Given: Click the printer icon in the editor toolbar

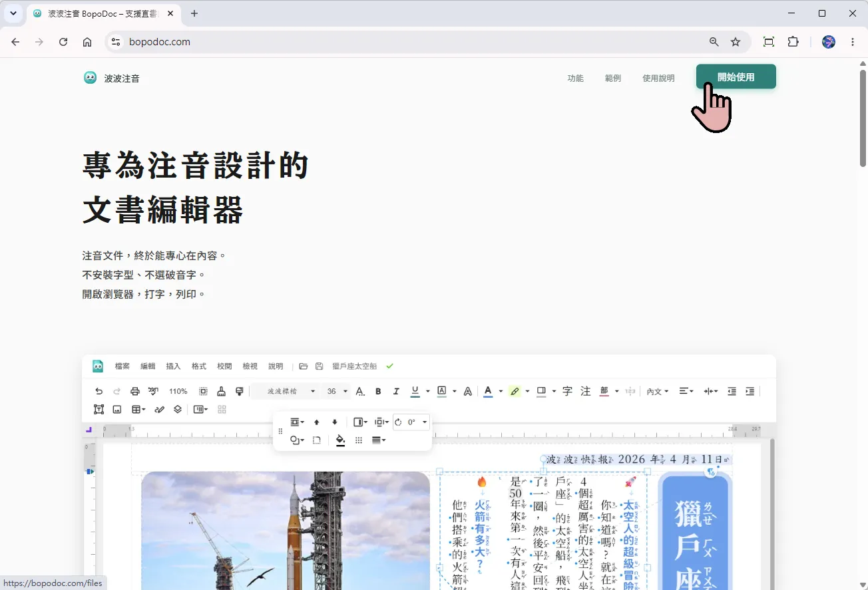Looking at the screenshot, I should pos(135,391).
